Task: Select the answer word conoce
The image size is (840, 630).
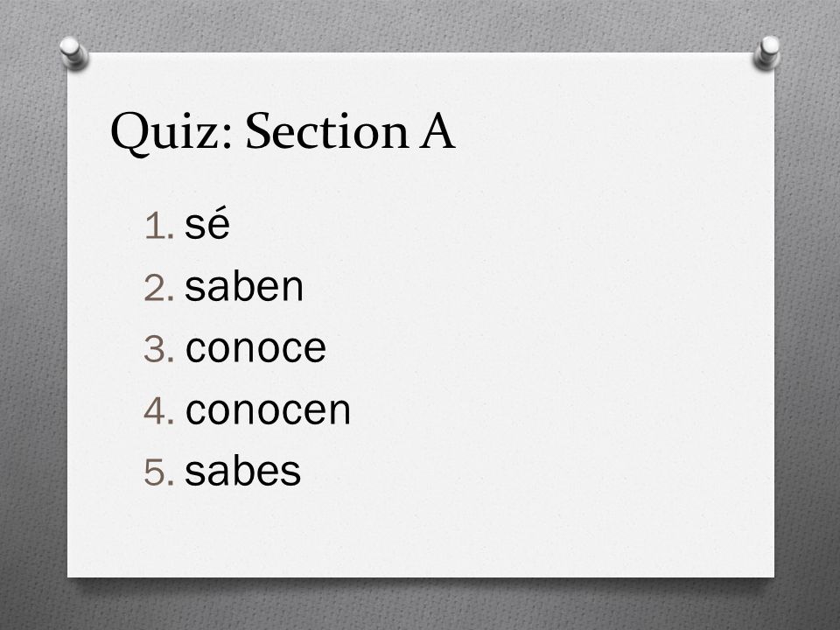Action: coord(255,349)
